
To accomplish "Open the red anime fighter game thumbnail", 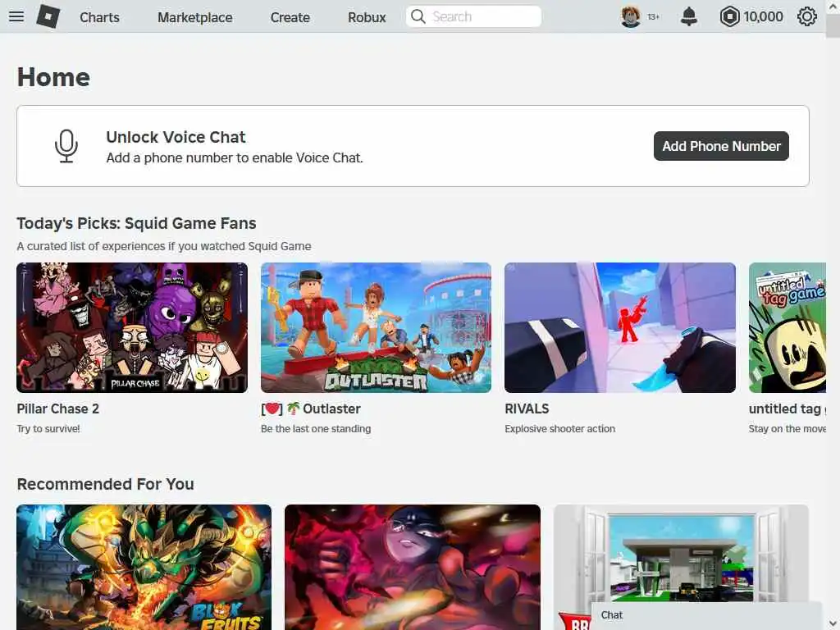I will [413, 567].
